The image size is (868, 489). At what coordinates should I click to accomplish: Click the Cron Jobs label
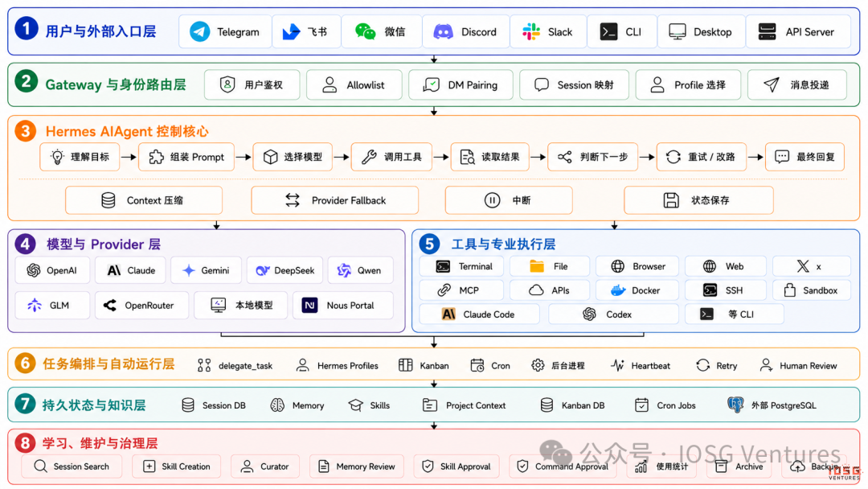[676, 405]
